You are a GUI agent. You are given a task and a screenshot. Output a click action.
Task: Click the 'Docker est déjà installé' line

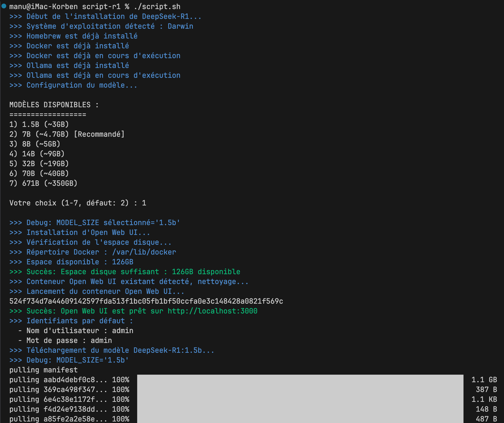69,46
